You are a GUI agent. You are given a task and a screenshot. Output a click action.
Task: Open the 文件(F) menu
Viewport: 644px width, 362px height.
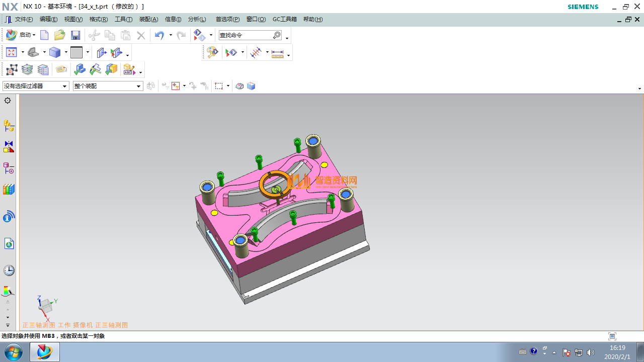24,19
